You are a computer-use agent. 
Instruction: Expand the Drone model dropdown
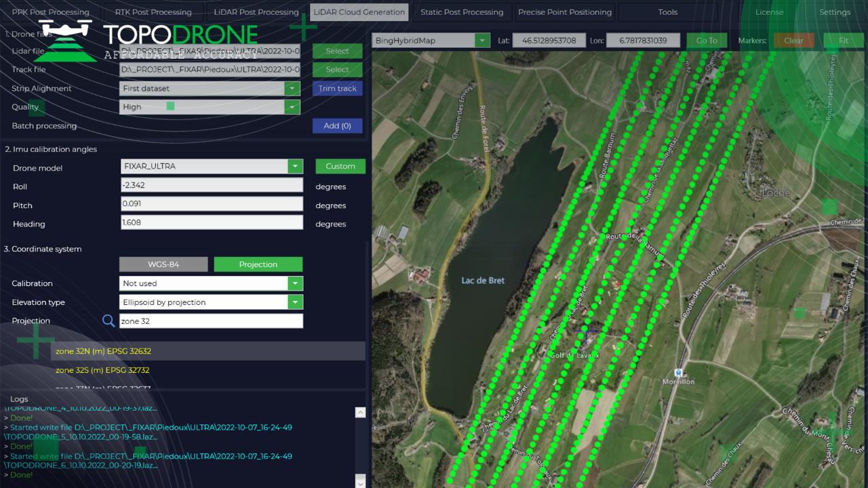[x=294, y=167]
